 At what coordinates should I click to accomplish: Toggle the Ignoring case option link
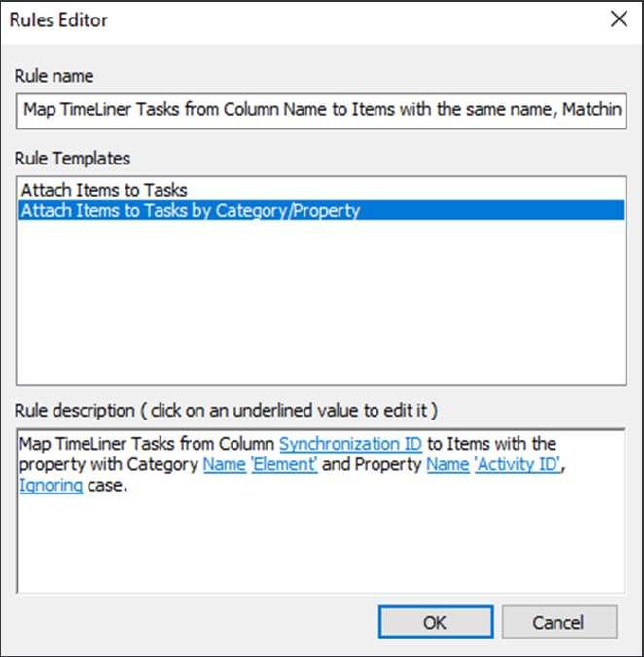pos(51,486)
